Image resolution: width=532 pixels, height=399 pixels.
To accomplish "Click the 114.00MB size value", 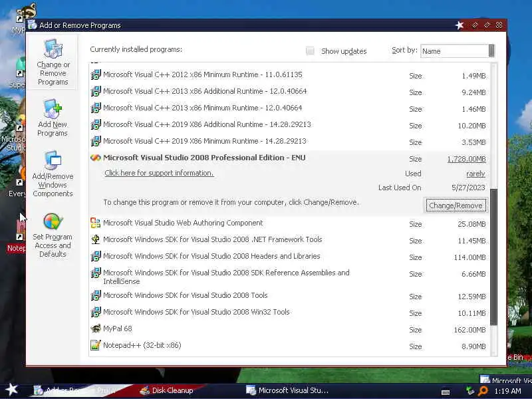I will pyautogui.click(x=470, y=257).
